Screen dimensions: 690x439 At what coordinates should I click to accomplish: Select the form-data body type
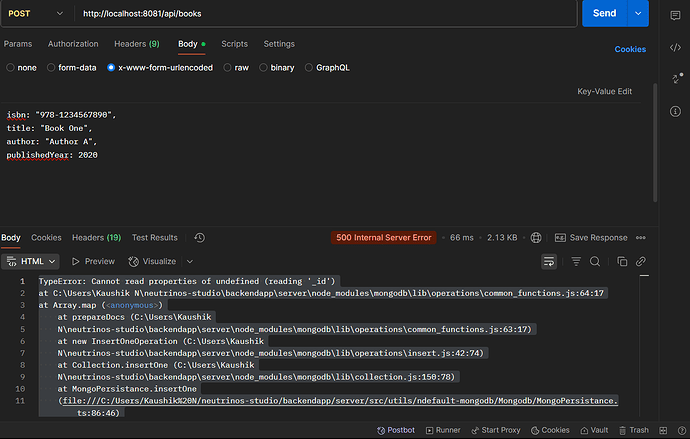(71, 68)
